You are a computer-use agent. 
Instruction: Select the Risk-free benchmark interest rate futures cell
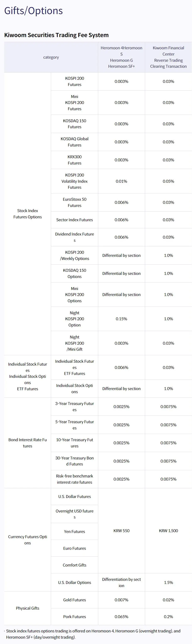point(75,479)
